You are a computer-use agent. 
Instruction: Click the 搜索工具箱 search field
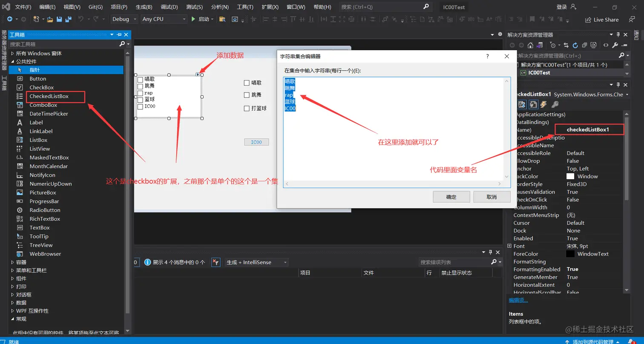click(64, 44)
